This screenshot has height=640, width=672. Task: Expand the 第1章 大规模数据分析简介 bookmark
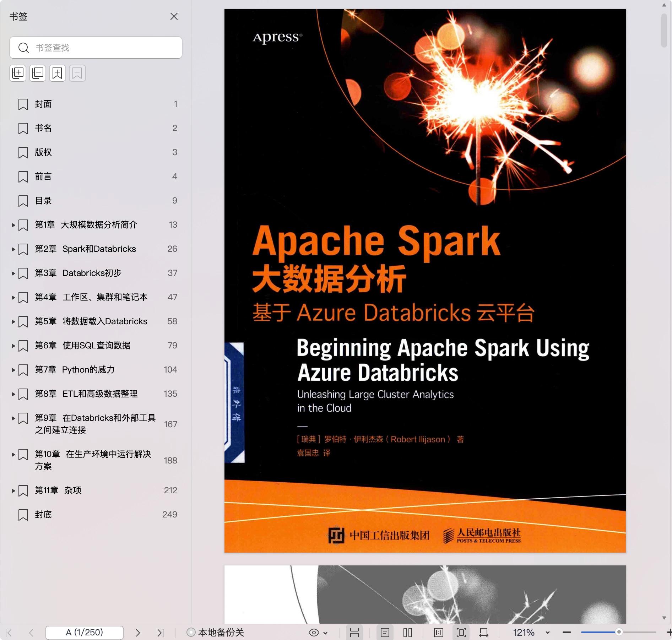click(x=13, y=225)
